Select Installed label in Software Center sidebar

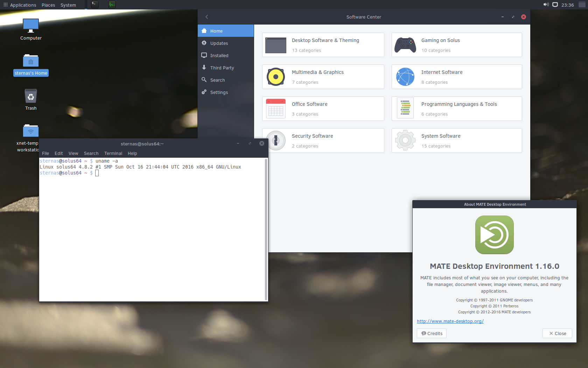click(219, 55)
